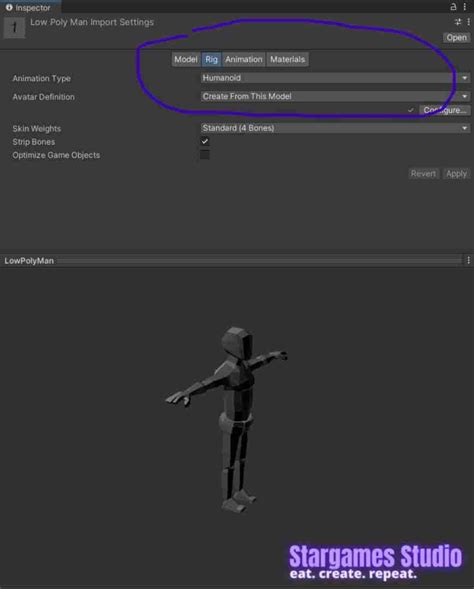
Task: Select the Inspector panel tab
Action: pyautogui.click(x=30, y=7)
